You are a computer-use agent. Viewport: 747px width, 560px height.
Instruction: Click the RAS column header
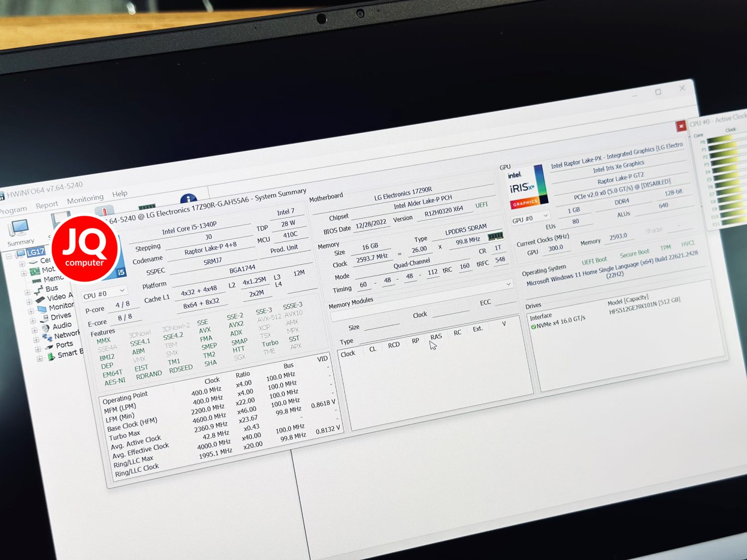[x=436, y=336]
